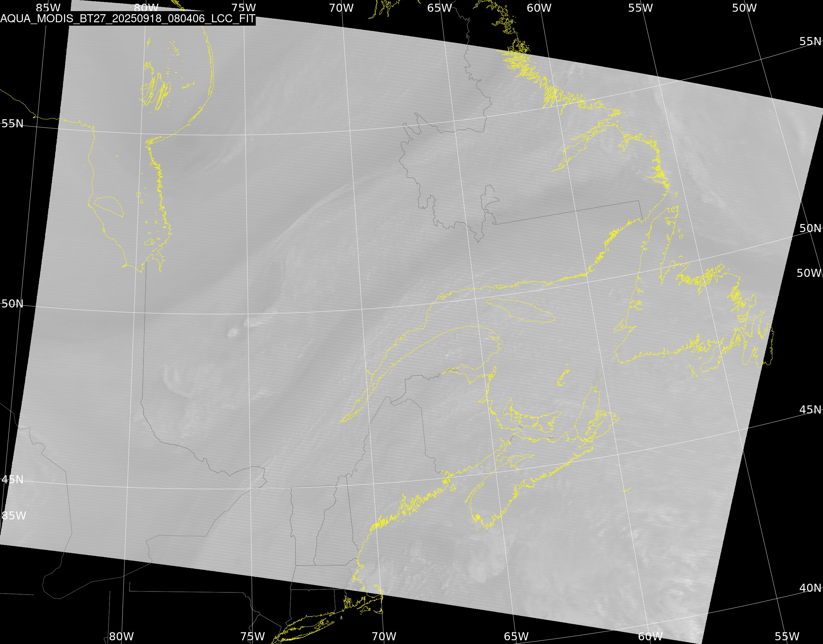
Task: Click the 55N label on the left edge
Action: tap(12, 123)
